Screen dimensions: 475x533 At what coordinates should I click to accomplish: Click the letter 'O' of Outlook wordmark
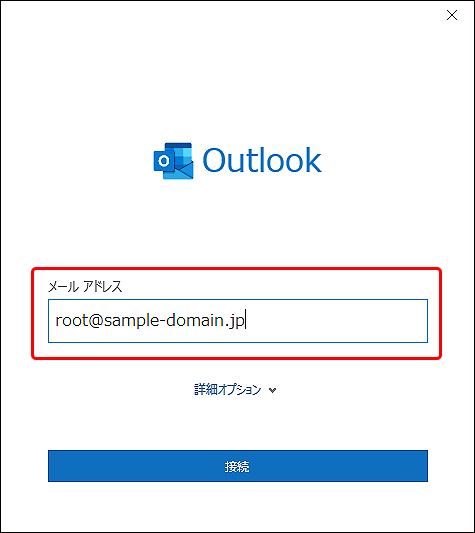pyautogui.click(x=214, y=160)
